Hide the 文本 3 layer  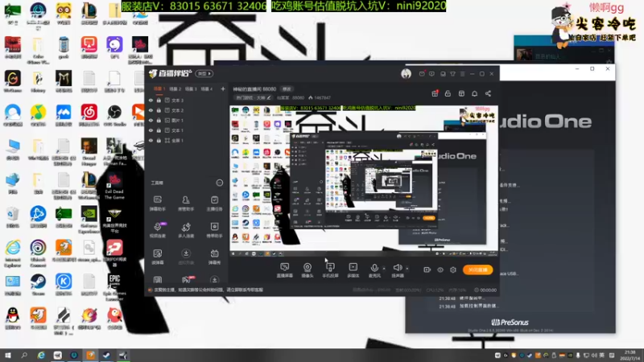pyautogui.click(x=151, y=100)
